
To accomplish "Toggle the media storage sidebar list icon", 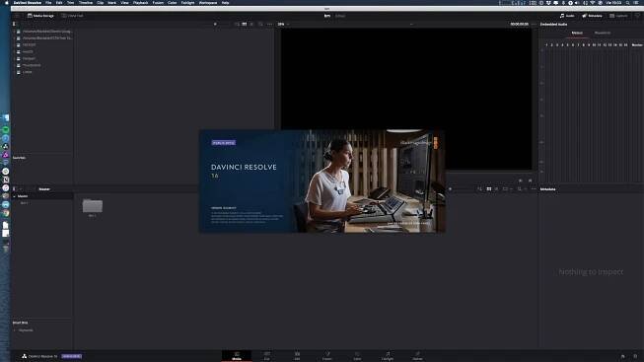I will 14,25.
